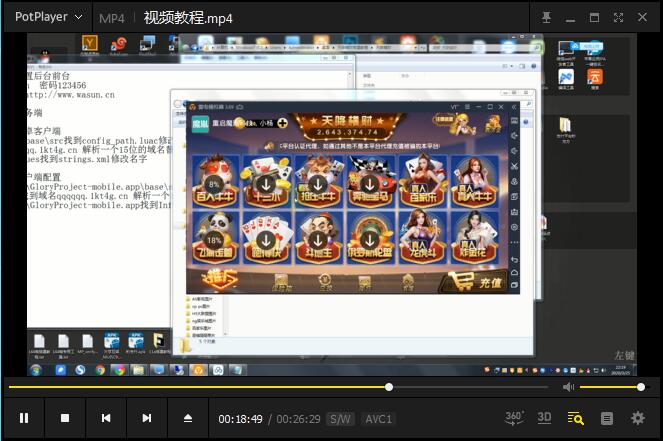This screenshot has height=441, width=663.
Task: Click the AVC1 codec indicator
Action: tap(378, 419)
